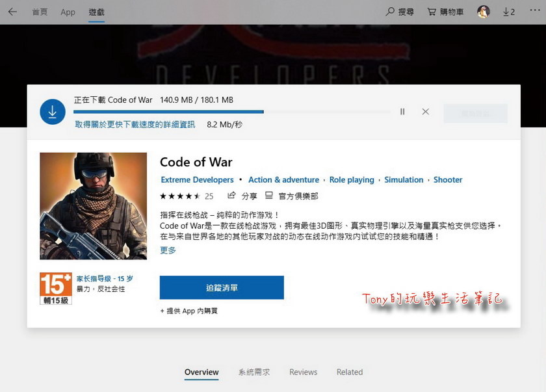Pause the Code of War download
This screenshot has height=392, width=546.
pos(402,112)
